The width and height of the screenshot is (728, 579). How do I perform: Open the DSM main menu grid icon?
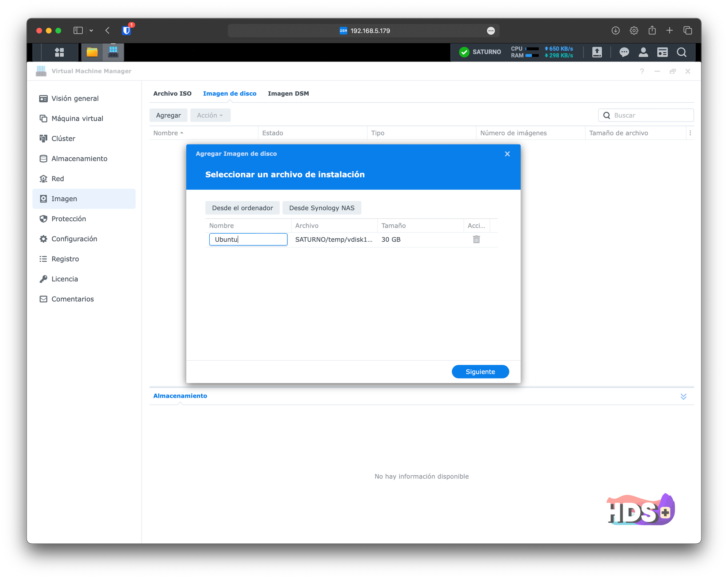click(60, 52)
